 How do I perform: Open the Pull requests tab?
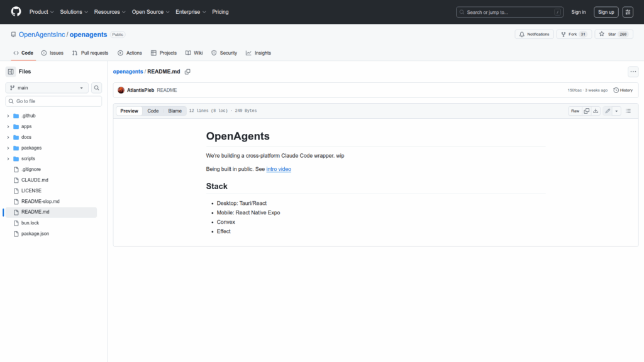(90, 53)
